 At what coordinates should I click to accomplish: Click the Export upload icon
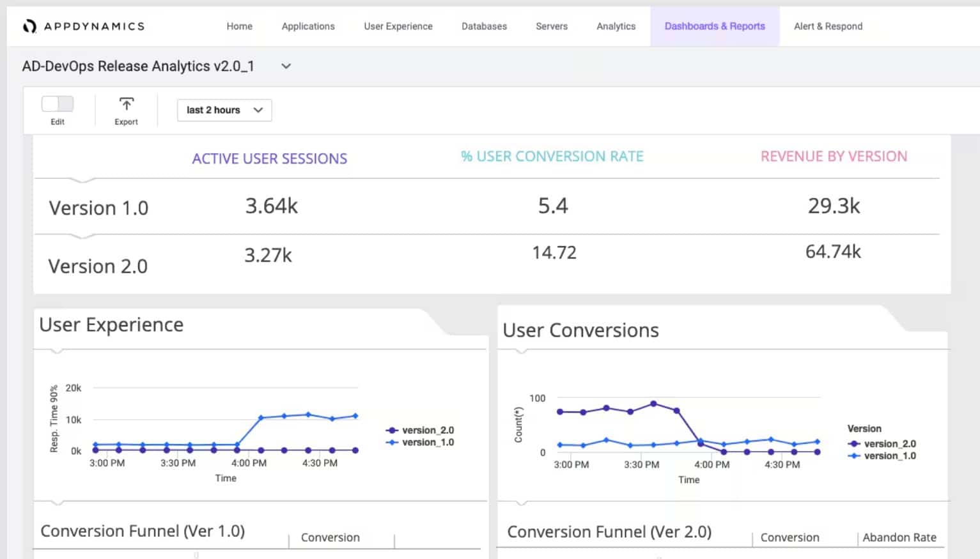coord(126,103)
